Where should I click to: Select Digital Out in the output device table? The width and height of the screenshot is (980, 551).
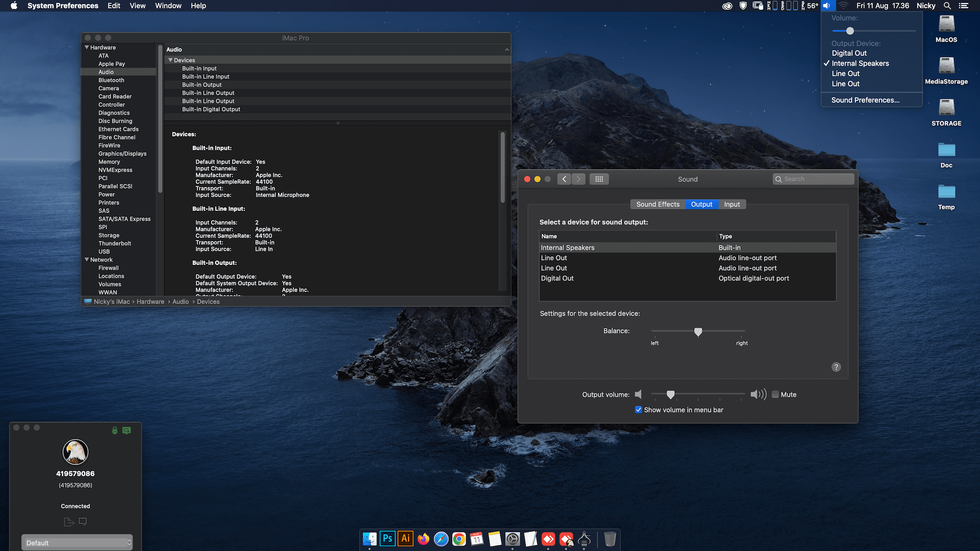tap(688, 278)
